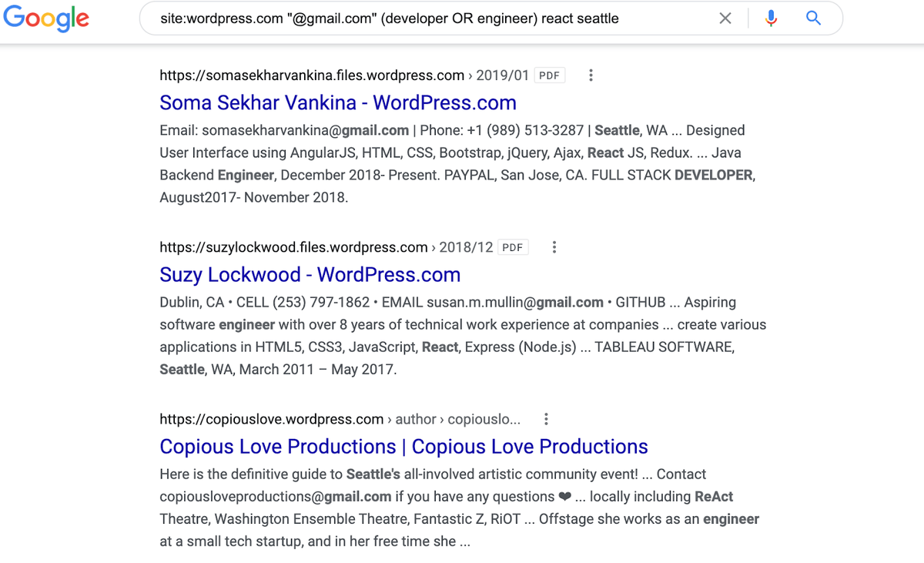The width and height of the screenshot is (924, 563).
Task: Open options menu for Suzy Lockwood result
Action: click(x=554, y=247)
